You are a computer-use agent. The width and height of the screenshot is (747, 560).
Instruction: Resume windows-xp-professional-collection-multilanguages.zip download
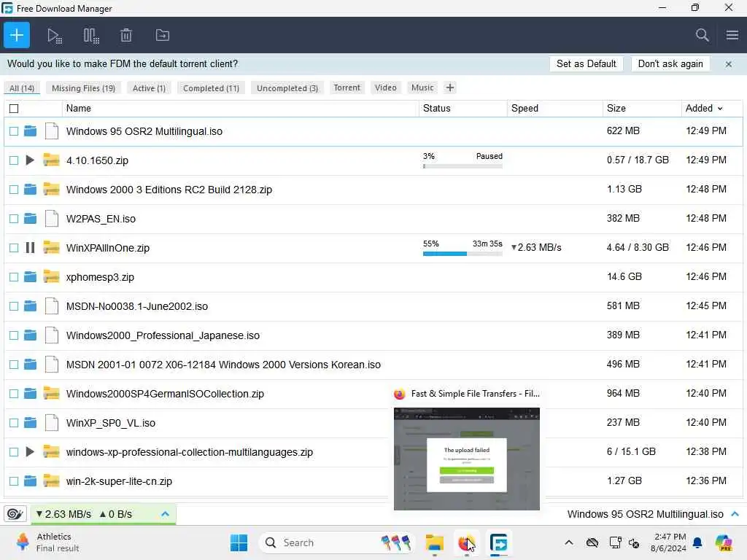tap(29, 452)
